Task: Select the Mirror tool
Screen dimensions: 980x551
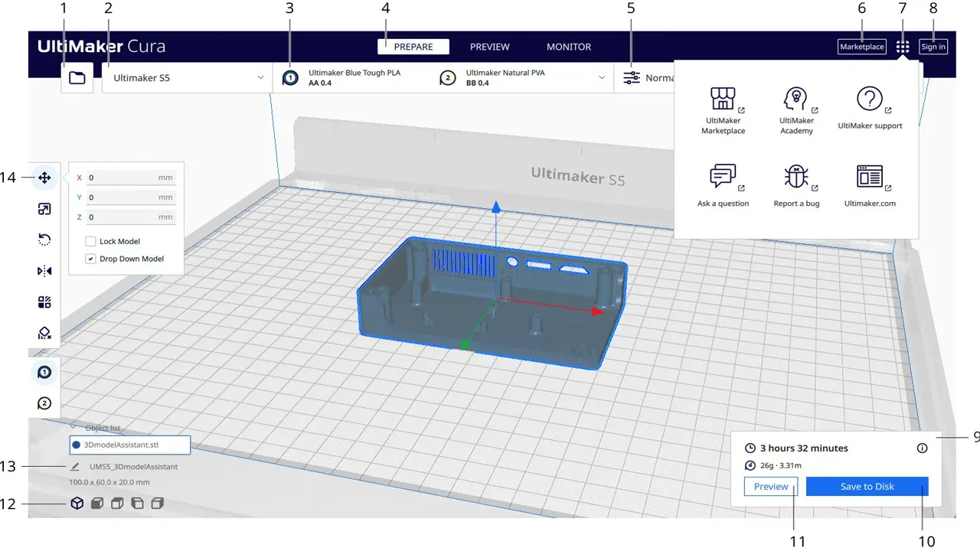Action: (44, 271)
